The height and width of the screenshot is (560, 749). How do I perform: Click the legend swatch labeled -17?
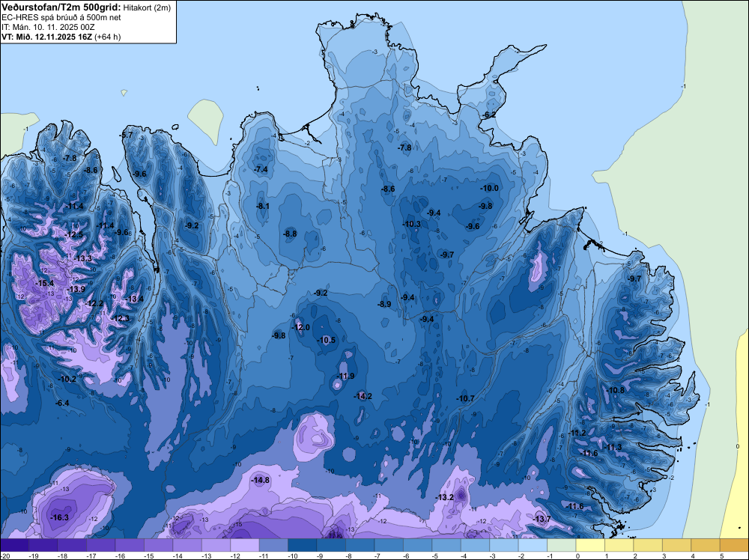coord(101,545)
